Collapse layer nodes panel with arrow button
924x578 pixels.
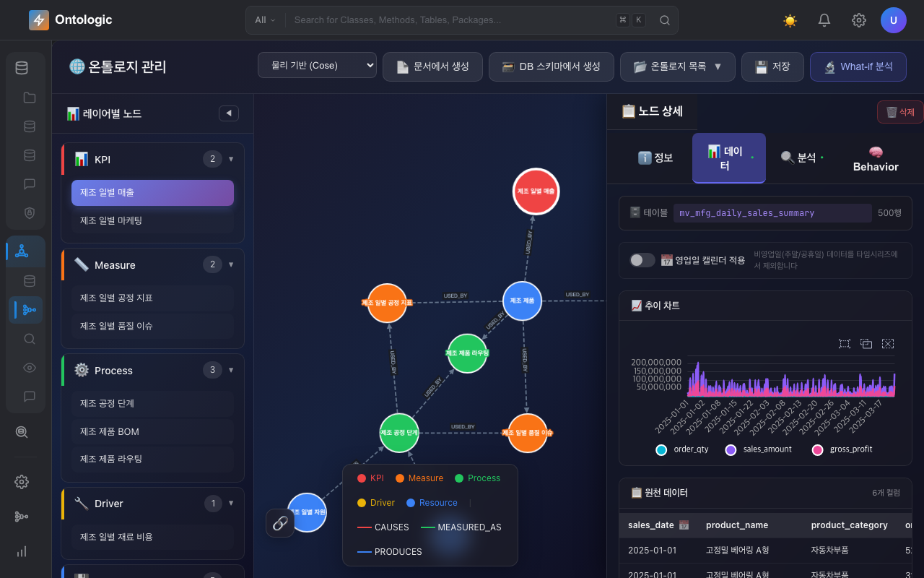click(229, 113)
